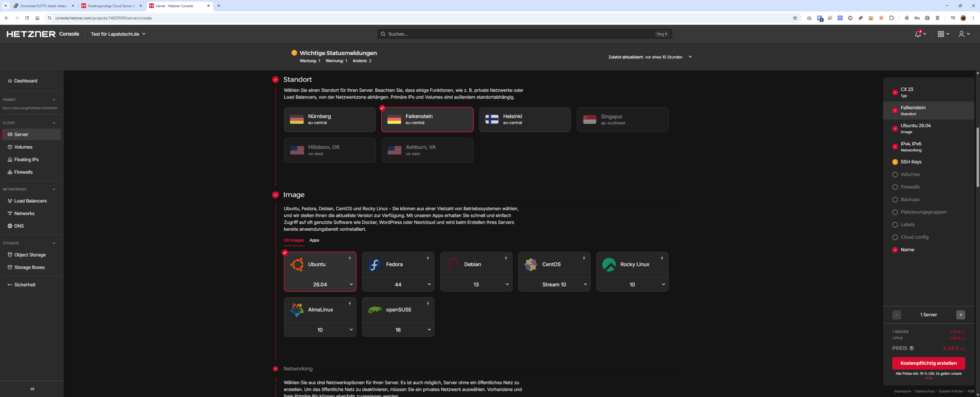980x397 pixels.
Task: Choose the CentOS image card
Action: point(554,265)
